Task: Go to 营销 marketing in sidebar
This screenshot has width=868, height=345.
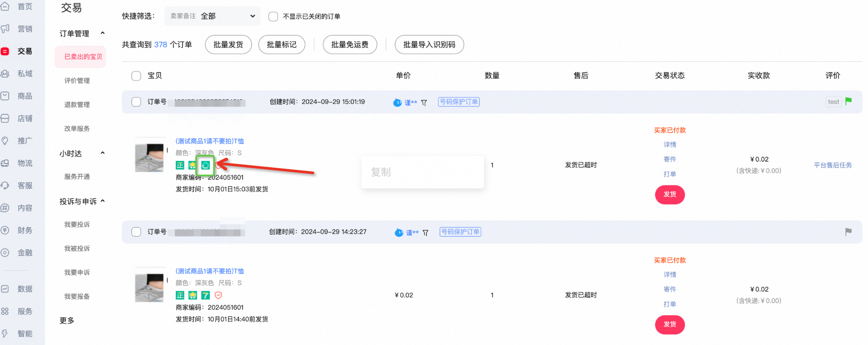Action: [17, 29]
